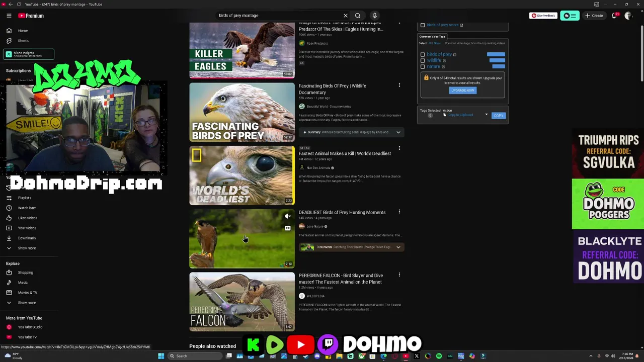644x362 pixels.
Task: Clear the search box with the X
Action: [345, 16]
